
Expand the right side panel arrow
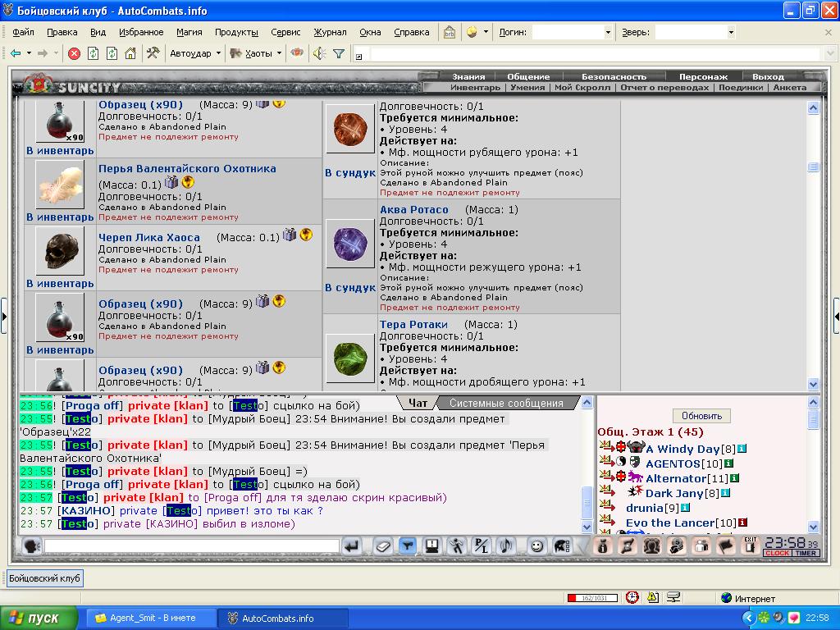point(836,316)
